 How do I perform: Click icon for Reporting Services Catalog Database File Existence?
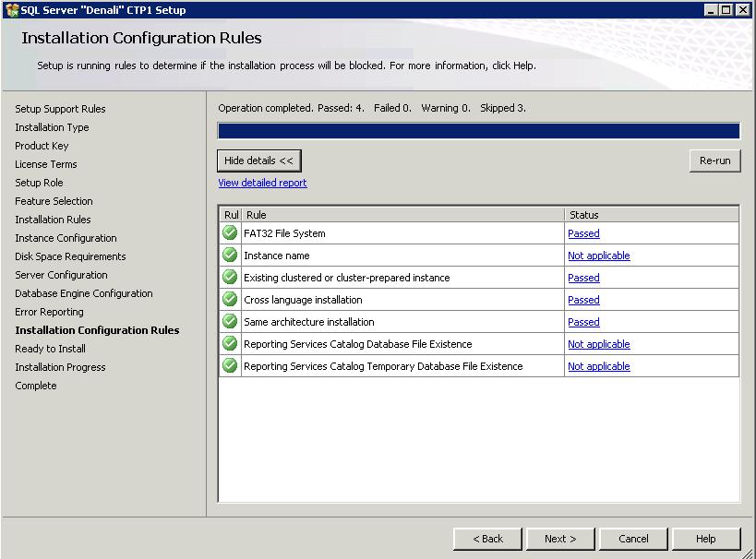[230, 344]
